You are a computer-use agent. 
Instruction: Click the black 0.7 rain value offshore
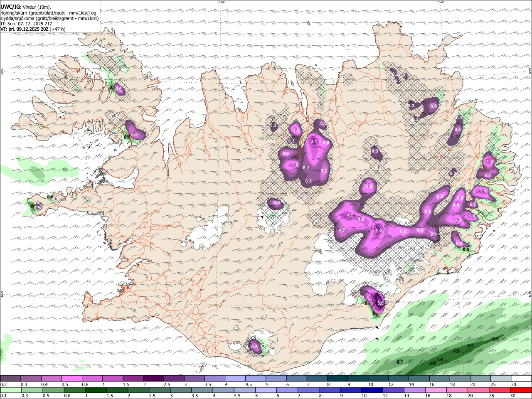[x=400, y=362]
